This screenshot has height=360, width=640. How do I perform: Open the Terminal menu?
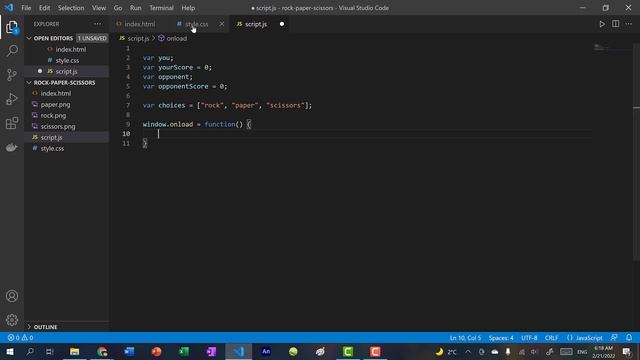click(x=161, y=8)
